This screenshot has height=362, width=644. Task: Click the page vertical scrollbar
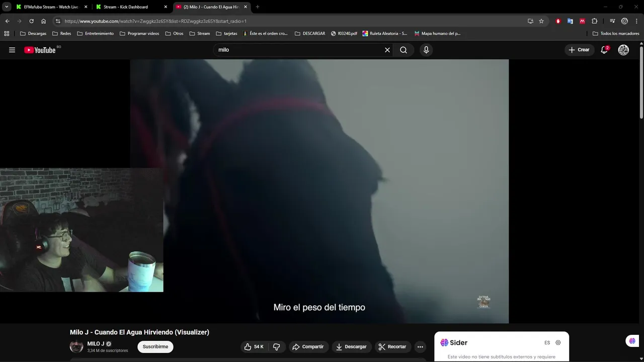pos(641,83)
